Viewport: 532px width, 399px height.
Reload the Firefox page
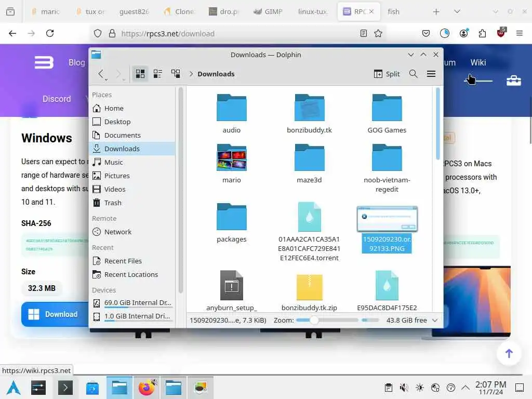(50, 33)
